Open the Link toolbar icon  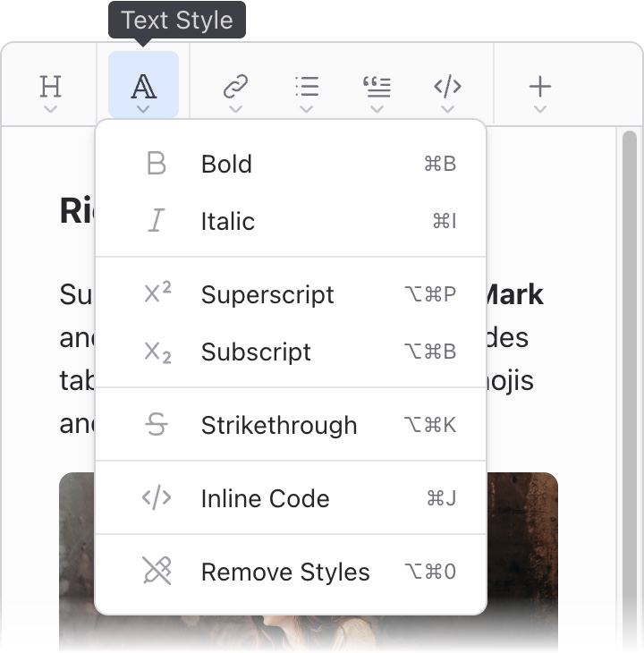click(x=235, y=87)
